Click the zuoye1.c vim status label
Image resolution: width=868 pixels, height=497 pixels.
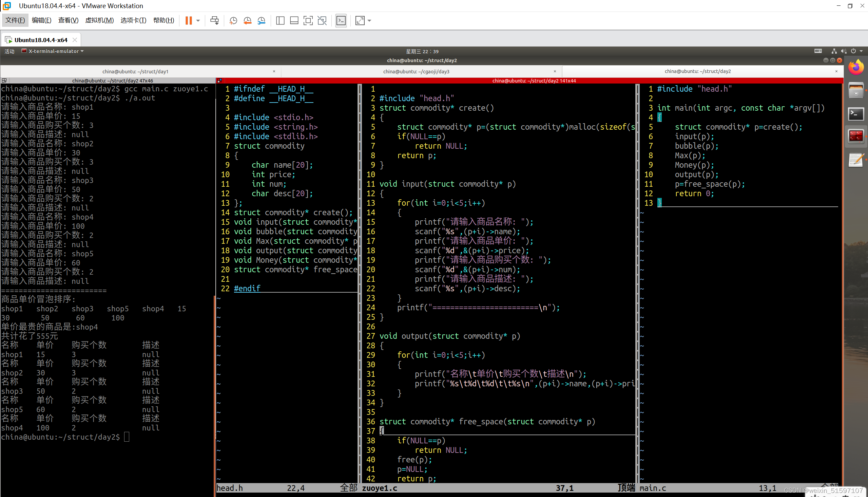click(379, 488)
